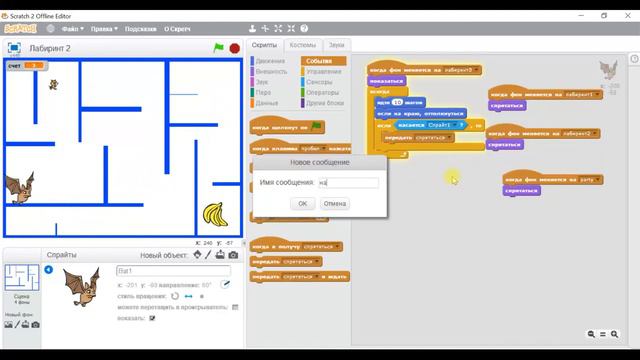Choose new sprite from library
640x360 pixels.
pos(198,255)
